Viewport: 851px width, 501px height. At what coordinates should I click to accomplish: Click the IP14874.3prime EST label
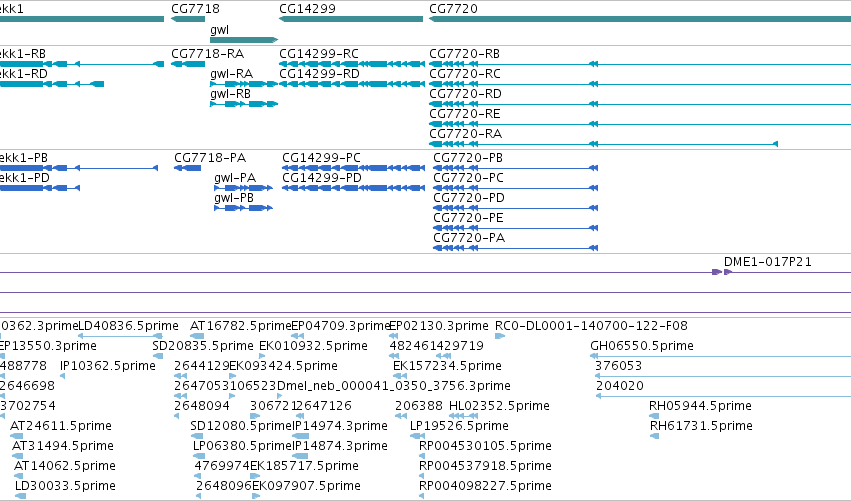(340, 447)
